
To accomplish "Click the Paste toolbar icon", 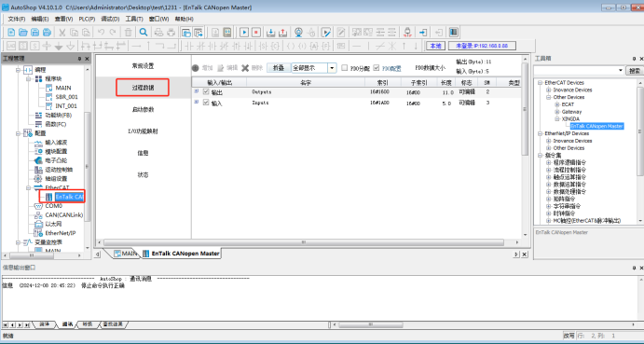I will (86, 32).
